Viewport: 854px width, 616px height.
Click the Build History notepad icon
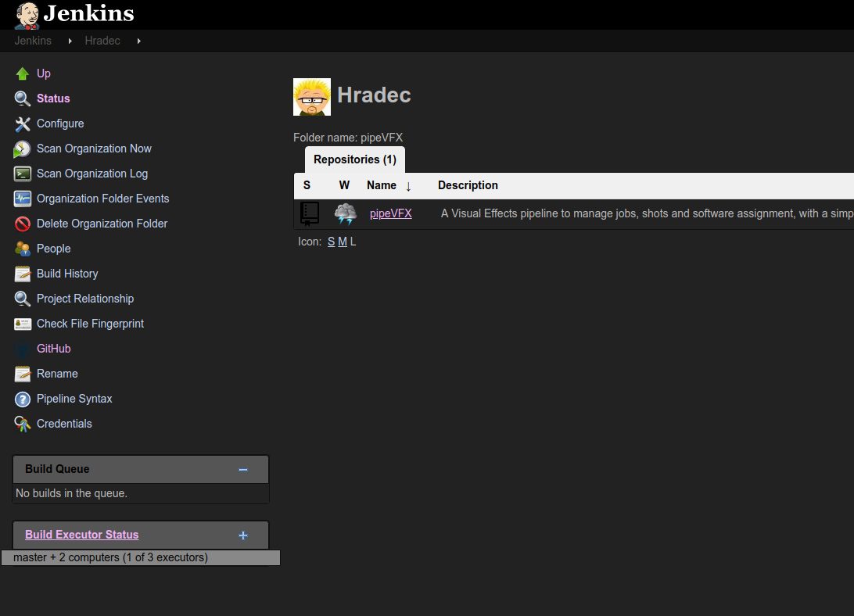click(23, 274)
